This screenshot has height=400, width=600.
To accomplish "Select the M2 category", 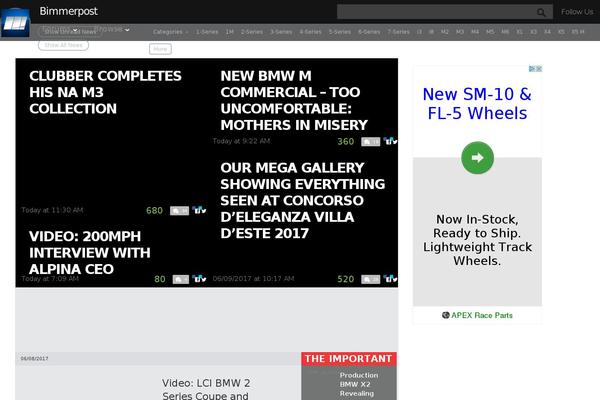I will coord(445,32).
